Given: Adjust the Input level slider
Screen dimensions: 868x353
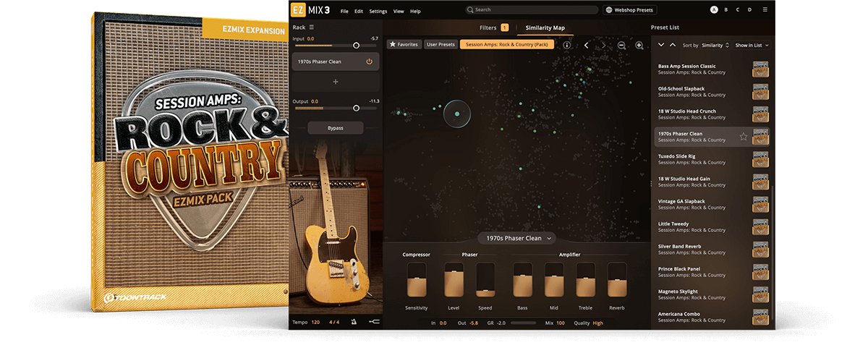Looking at the screenshot, I should [x=335, y=46].
